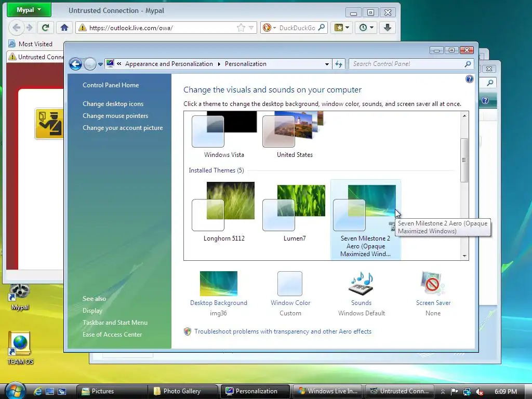Click the system clock 6:09 PM
Image resolution: width=532 pixels, height=399 pixels.
(506, 392)
